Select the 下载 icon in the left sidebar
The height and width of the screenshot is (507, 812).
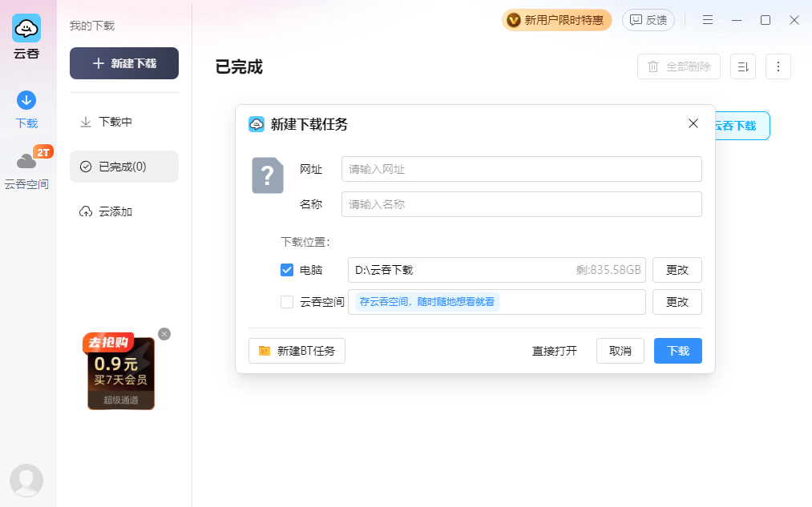[x=26, y=102]
